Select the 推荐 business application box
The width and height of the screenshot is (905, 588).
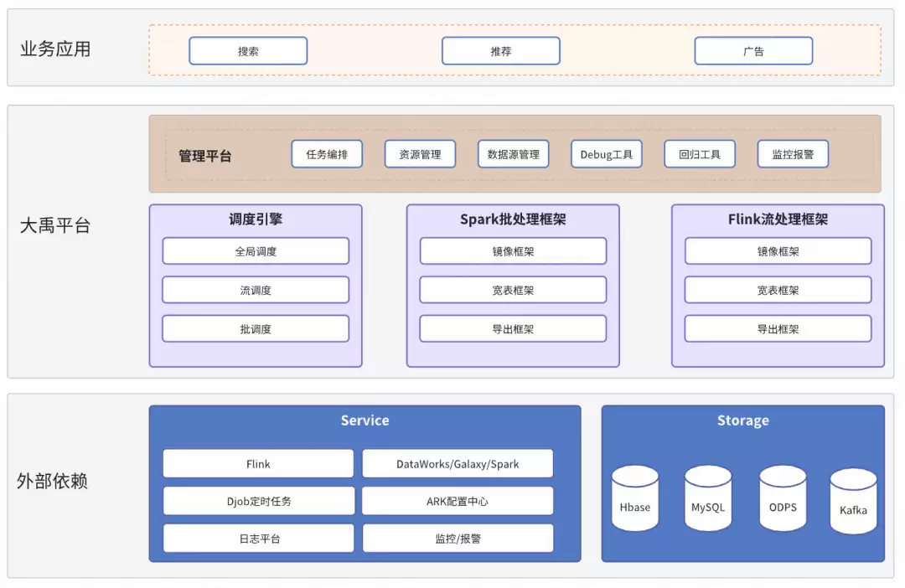click(x=500, y=51)
